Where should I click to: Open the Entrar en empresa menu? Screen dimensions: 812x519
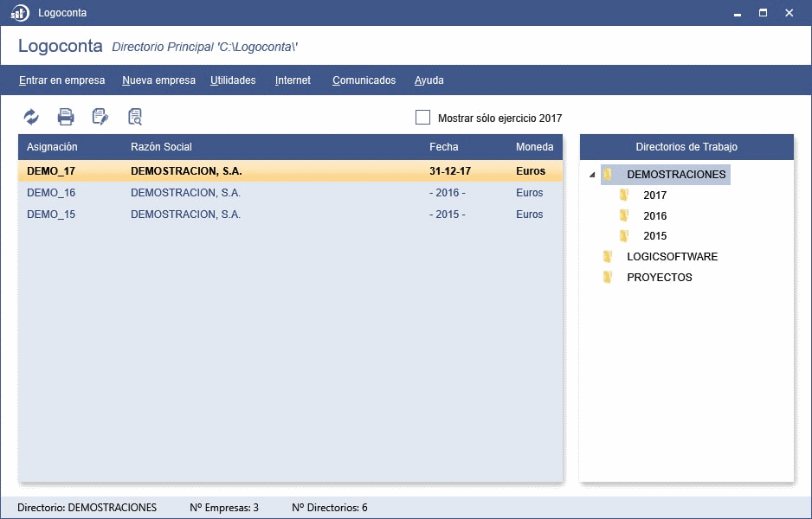pos(61,80)
